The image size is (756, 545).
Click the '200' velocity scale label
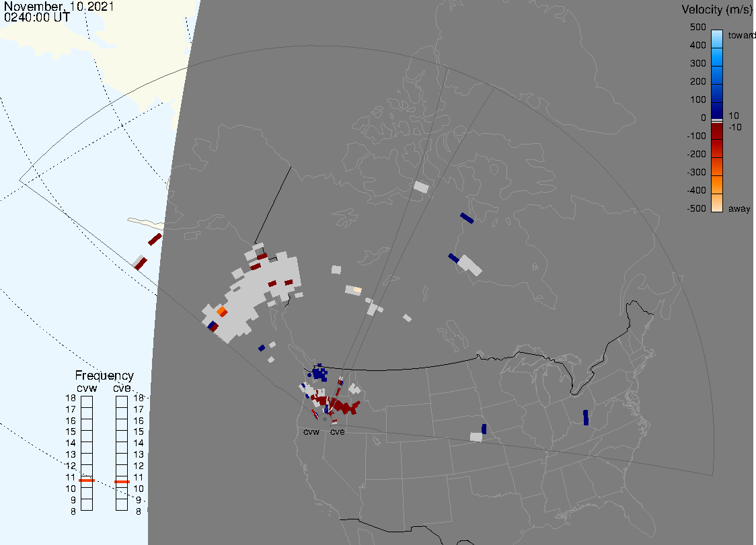tap(697, 81)
